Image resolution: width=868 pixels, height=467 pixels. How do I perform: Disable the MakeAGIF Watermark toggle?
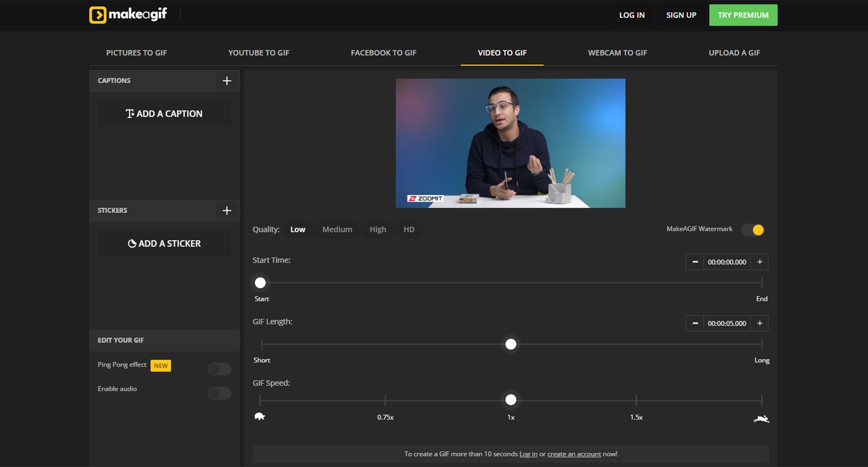[x=753, y=230]
